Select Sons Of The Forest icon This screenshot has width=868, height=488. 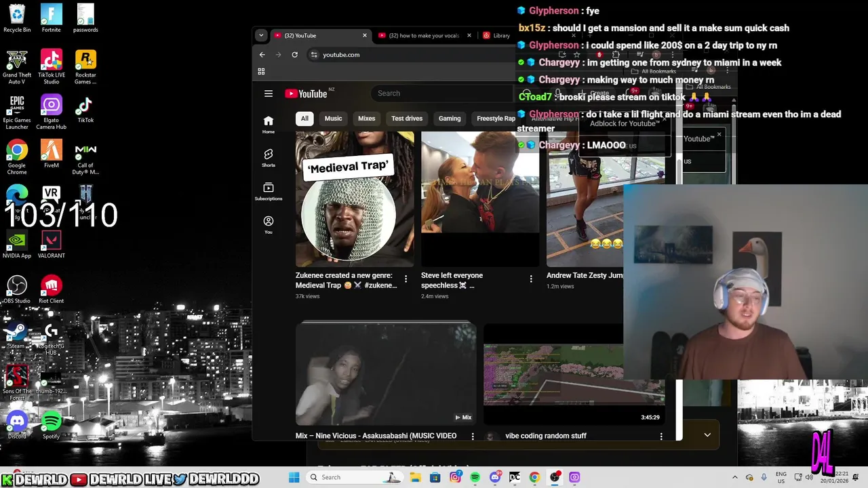pyautogui.click(x=17, y=383)
